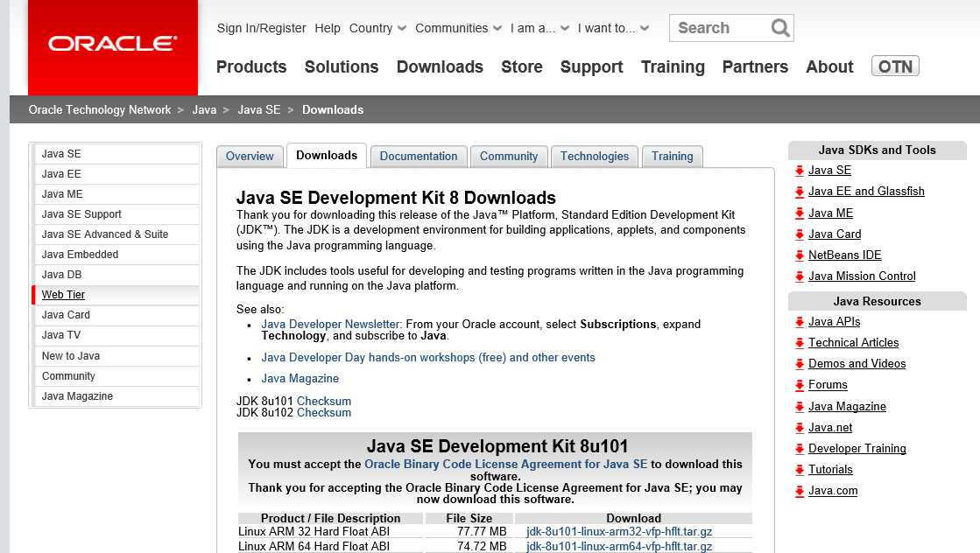Open Oracle Technology Network breadcrumb
This screenshot has width=980, height=553.
(x=99, y=110)
